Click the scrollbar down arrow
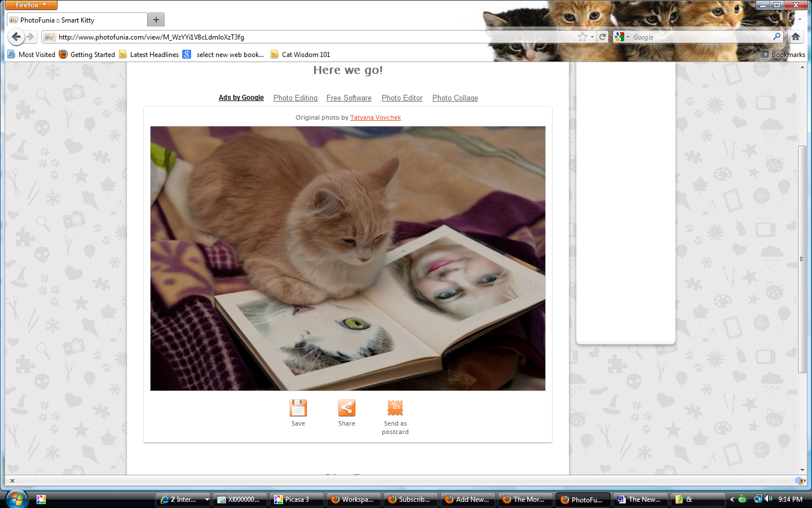The image size is (812, 508). [x=802, y=470]
